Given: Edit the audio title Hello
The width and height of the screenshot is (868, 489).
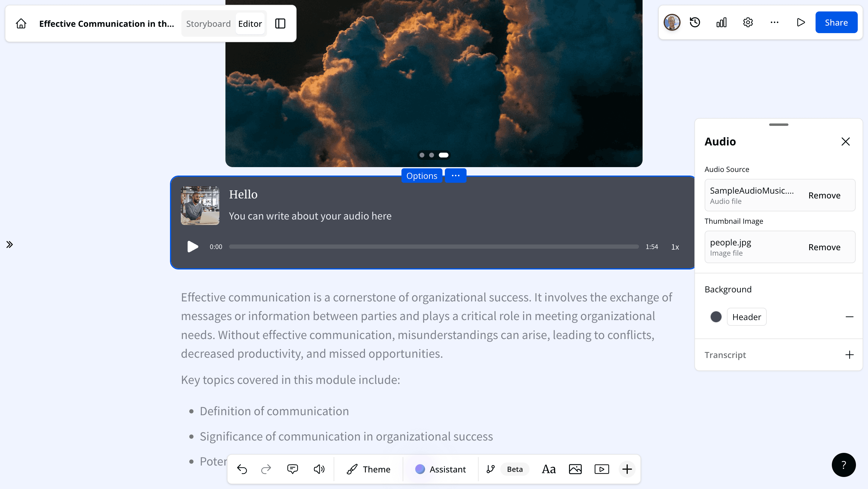Looking at the screenshot, I should (x=243, y=195).
